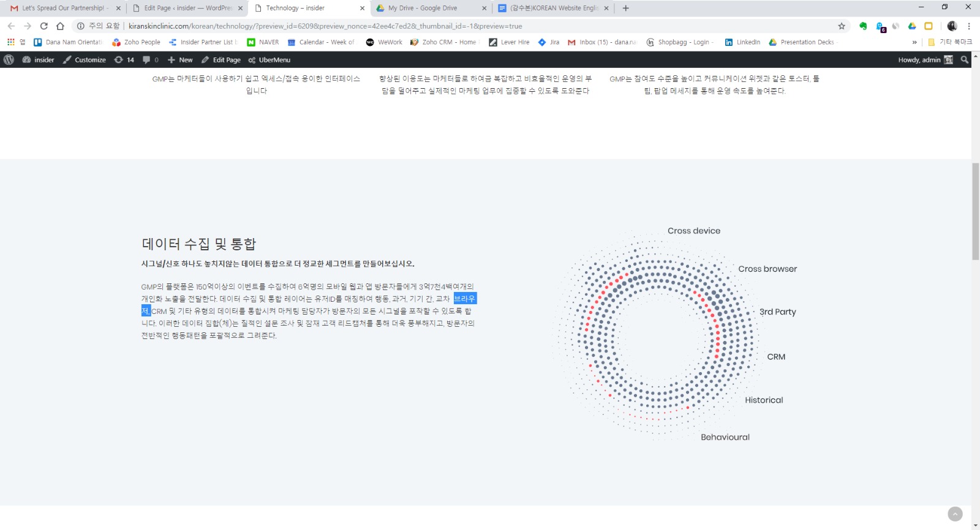Screen dimensions: 980x530
Task: Reload the page with the refresh icon
Action: (43, 26)
